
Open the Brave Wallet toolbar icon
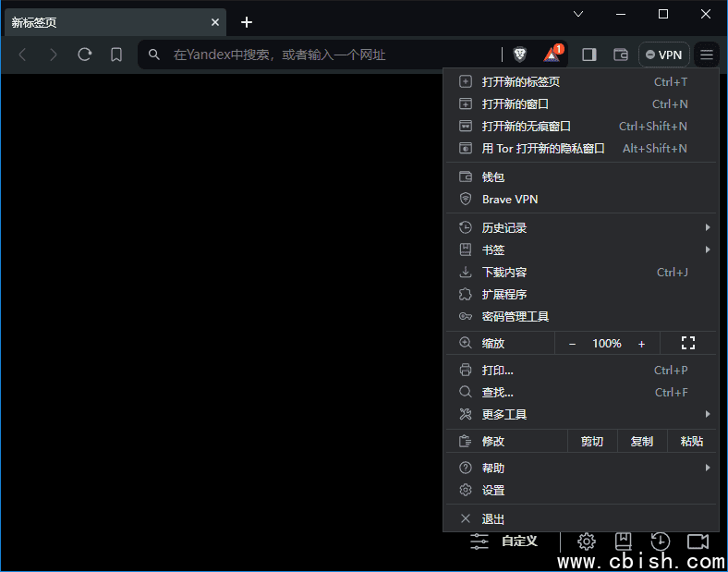click(621, 55)
